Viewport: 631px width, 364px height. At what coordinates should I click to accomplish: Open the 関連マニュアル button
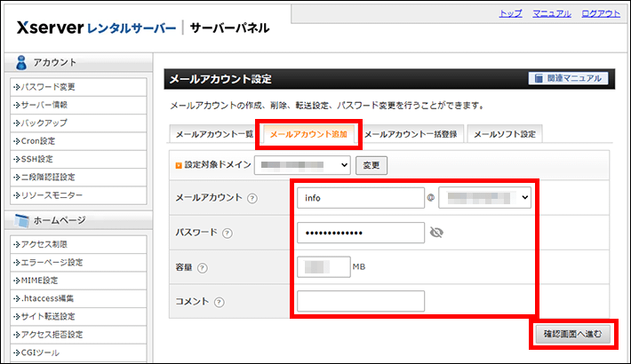[x=568, y=78]
